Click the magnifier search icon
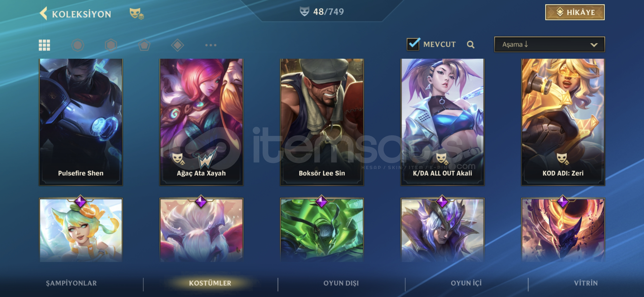This screenshot has height=297, width=644. 471,45
